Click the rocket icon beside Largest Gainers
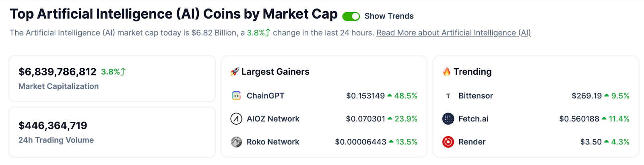 click(x=235, y=72)
